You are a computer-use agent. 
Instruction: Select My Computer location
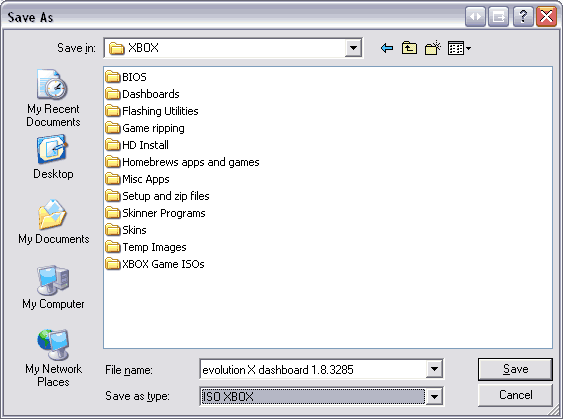pyautogui.click(x=53, y=287)
